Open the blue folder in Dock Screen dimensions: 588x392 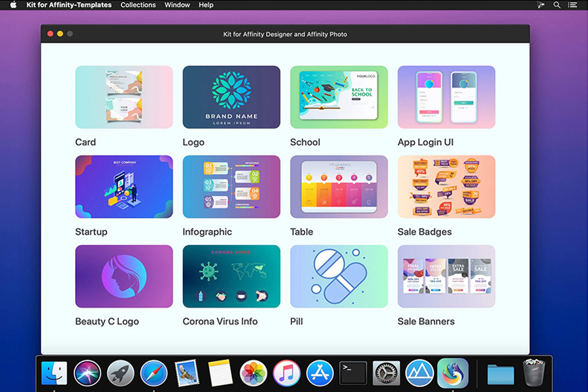pos(500,374)
